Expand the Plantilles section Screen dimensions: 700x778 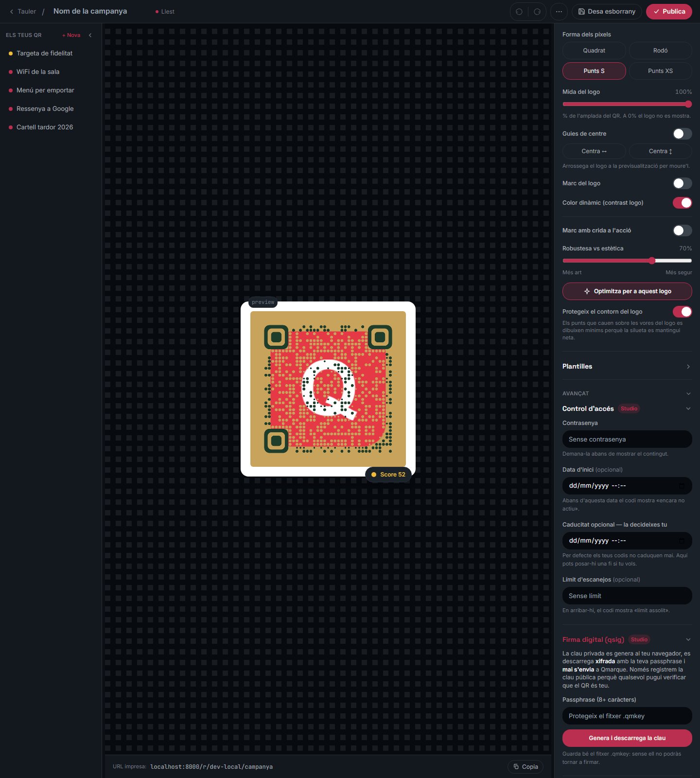click(x=627, y=367)
